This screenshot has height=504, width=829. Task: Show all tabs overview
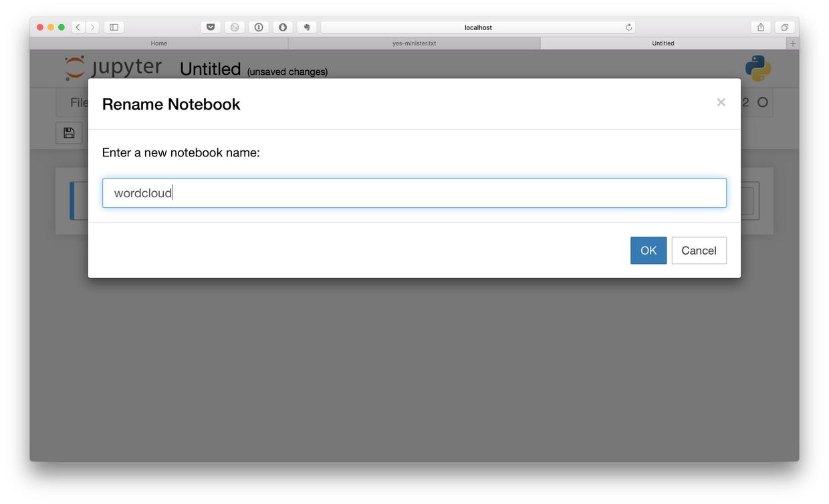point(785,27)
